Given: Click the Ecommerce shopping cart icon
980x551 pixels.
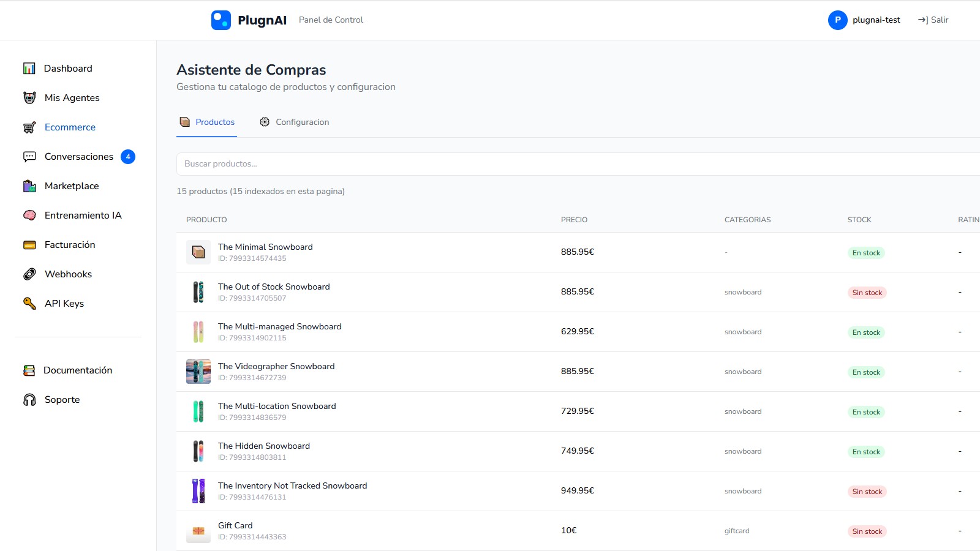Looking at the screenshot, I should (28, 127).
